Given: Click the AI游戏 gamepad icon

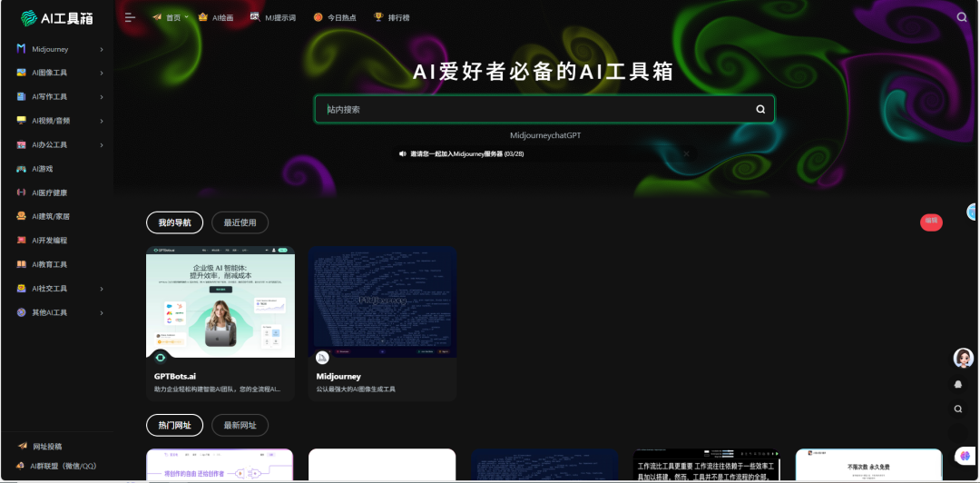Looking at the screenshot, I should pos(21,168).
